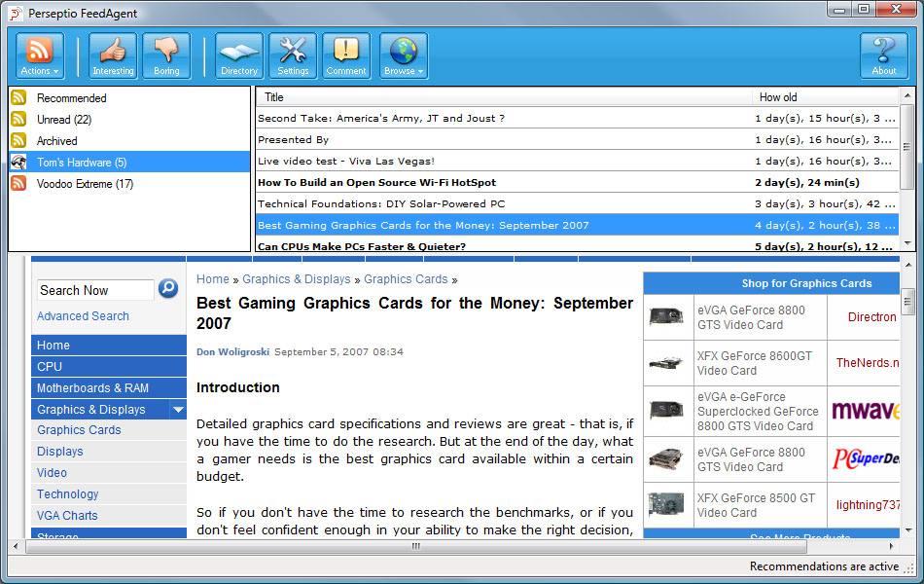Click the XFX GeForce 8500 GT card thumbnail
924x584 pixels.
coord(666,505)
